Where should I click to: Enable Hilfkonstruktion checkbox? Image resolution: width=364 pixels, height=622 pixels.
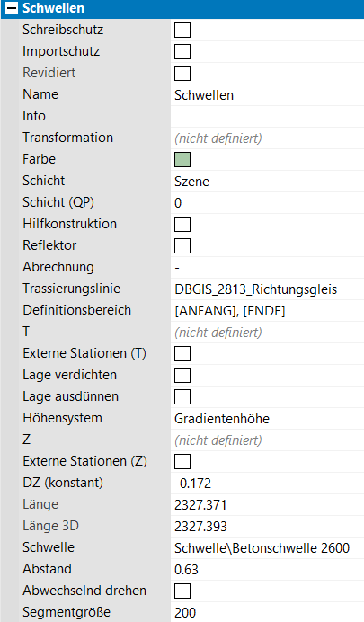click(x=182, y=224)
